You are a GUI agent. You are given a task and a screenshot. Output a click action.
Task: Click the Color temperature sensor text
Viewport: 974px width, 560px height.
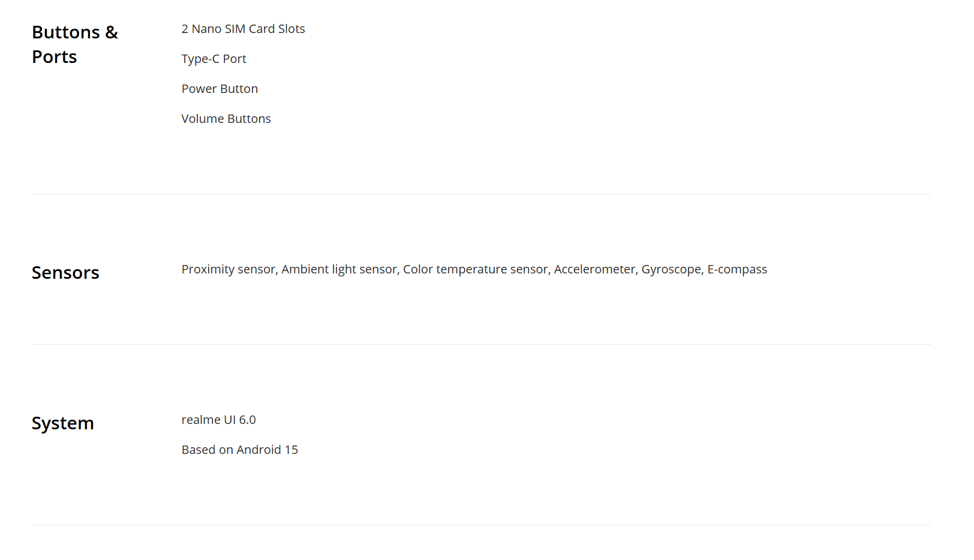tap(475, 269)
